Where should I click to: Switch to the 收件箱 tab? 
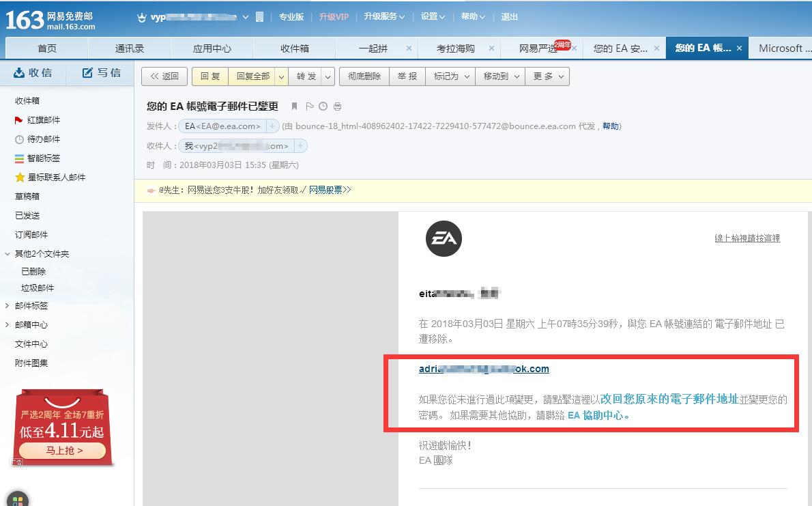[294, 48]
